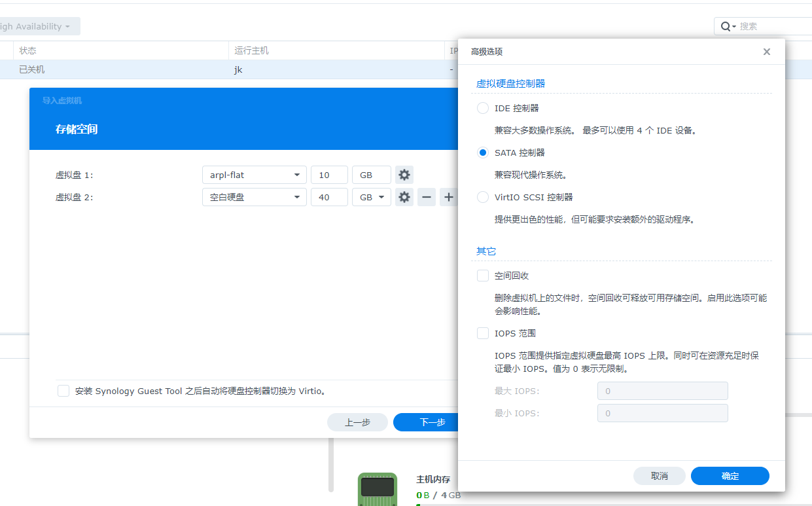Select IDE 控制器 radio button
This screenshot has width=812, height=506.
coord(483,108)
